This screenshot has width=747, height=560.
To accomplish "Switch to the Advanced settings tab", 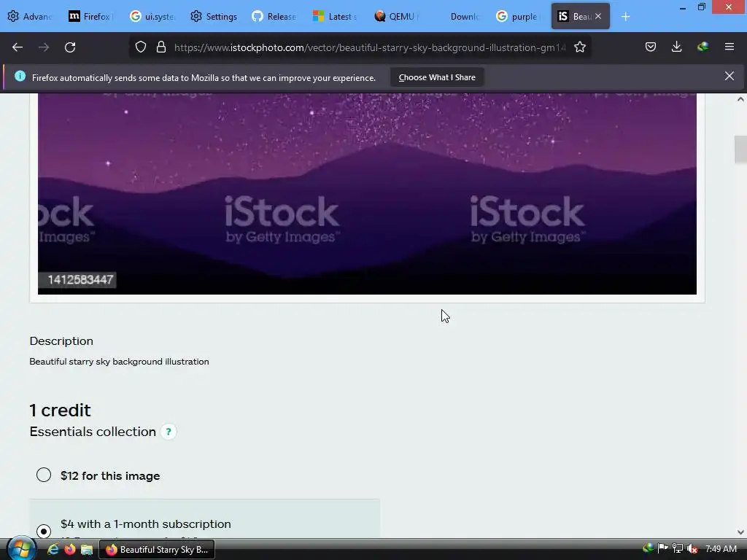I will point(29,17).
